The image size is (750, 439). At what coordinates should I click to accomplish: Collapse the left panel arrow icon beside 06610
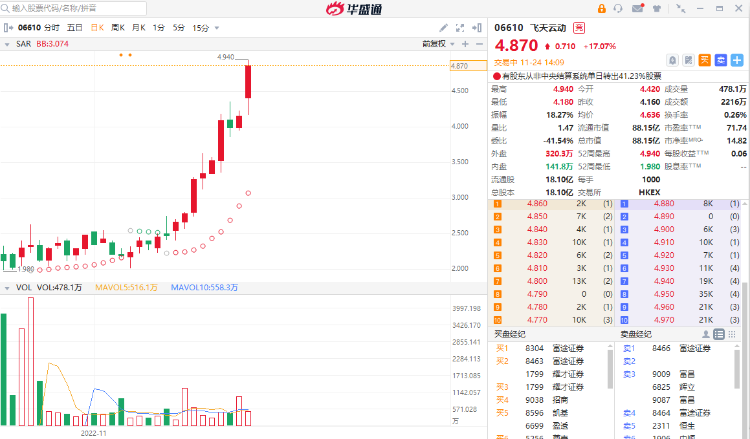pos(8,28)
